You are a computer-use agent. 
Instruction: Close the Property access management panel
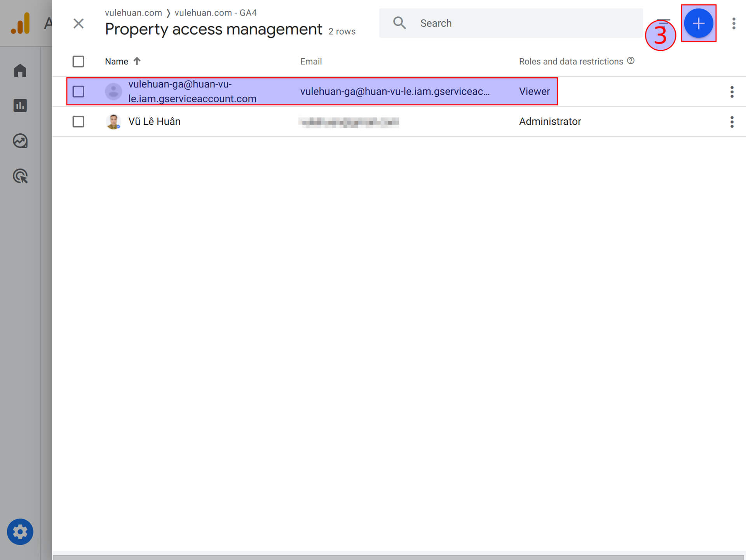[x=78, y=23]
